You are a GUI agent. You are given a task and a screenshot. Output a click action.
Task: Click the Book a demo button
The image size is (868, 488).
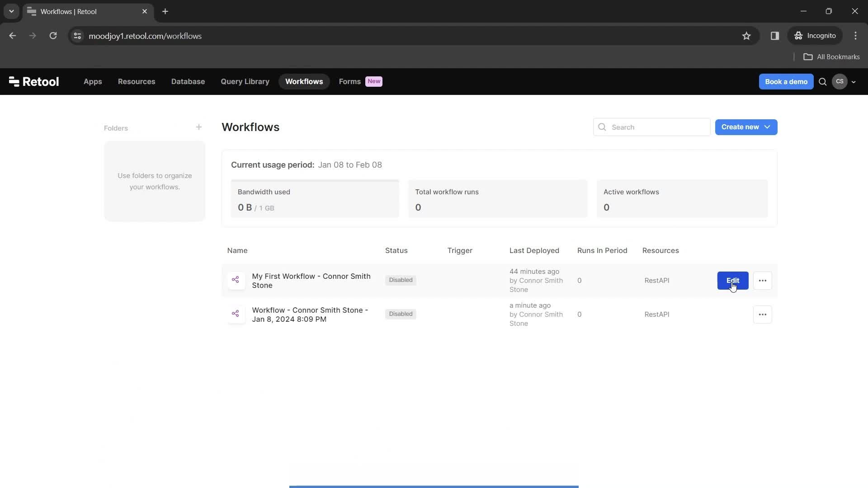tap(786, 82)
